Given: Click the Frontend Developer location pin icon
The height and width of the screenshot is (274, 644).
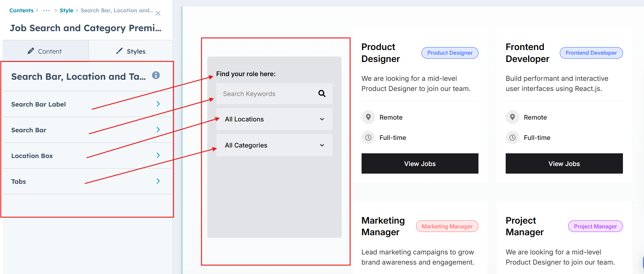Looking at the screenshot, I should pos(512,117).
